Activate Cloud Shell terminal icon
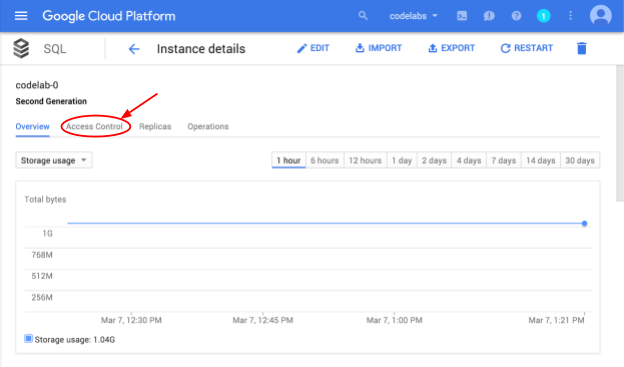This screenshot has width=624, height=367. point(462,16)
